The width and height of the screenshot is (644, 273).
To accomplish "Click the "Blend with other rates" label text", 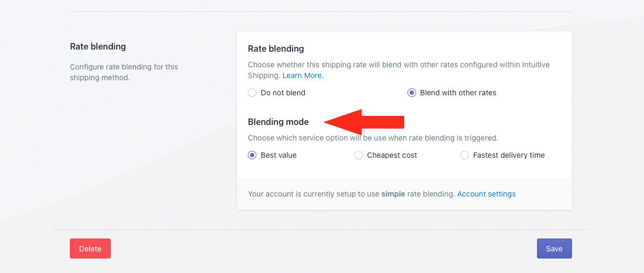I will (458, 93).
